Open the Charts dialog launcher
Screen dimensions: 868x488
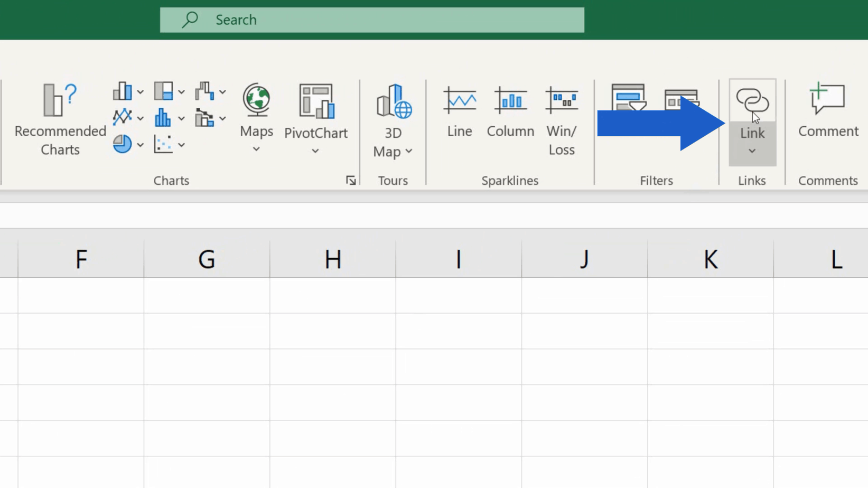351,180
